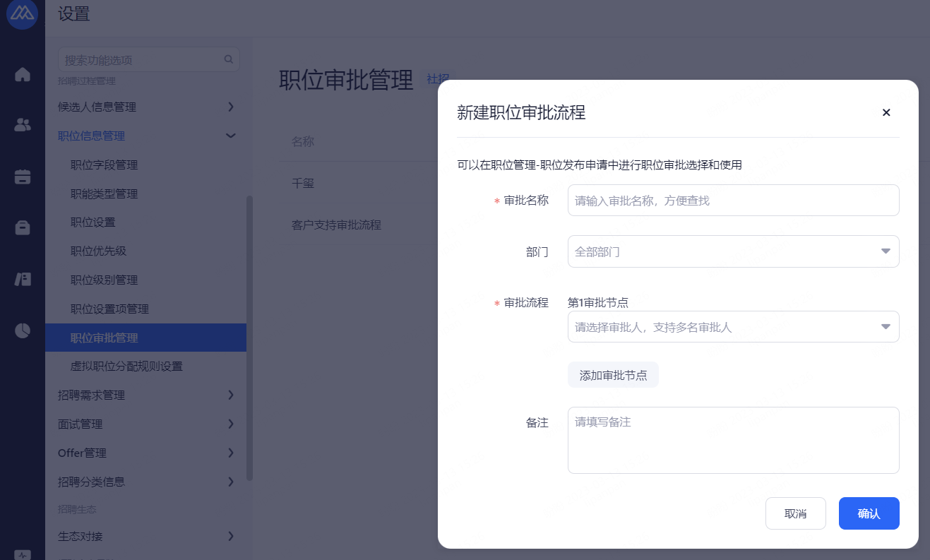The height and width of the screenshot is (560, 930).
Task: Click the search magnifier icon
Action: click(x=228, y=59)
